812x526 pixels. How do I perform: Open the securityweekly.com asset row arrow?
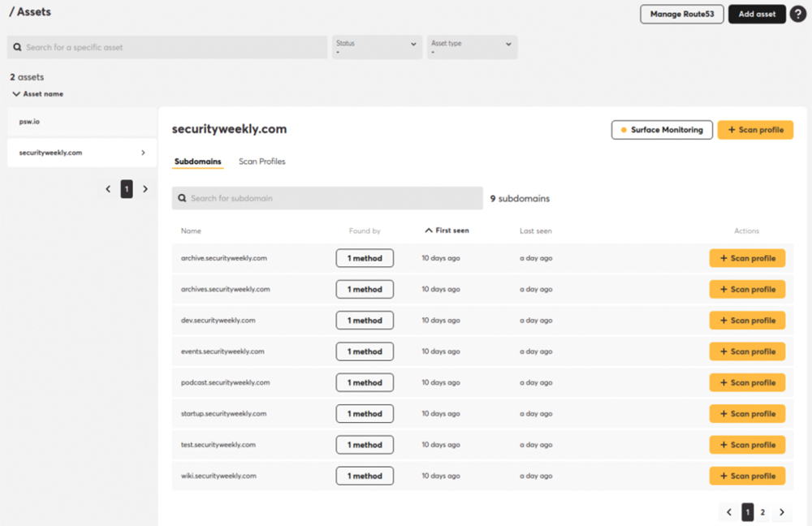pyautogui.click(x=143, y=153)
